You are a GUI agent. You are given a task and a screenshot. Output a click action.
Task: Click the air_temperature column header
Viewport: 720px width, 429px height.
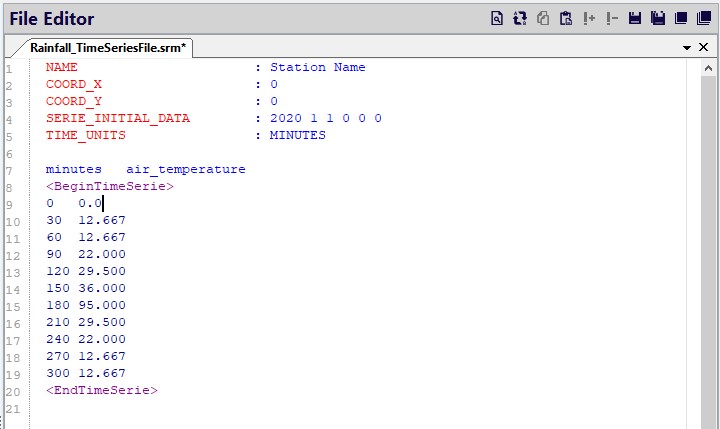point(186,169)
